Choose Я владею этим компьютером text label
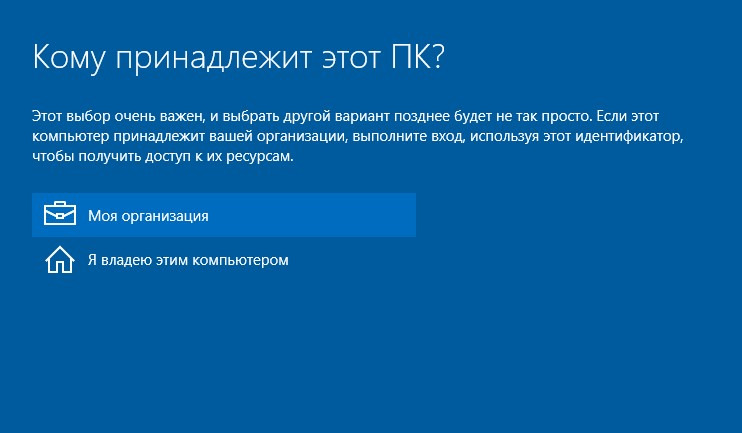The height and width of the screenshot is (433, 742). (x=188, y=260)
